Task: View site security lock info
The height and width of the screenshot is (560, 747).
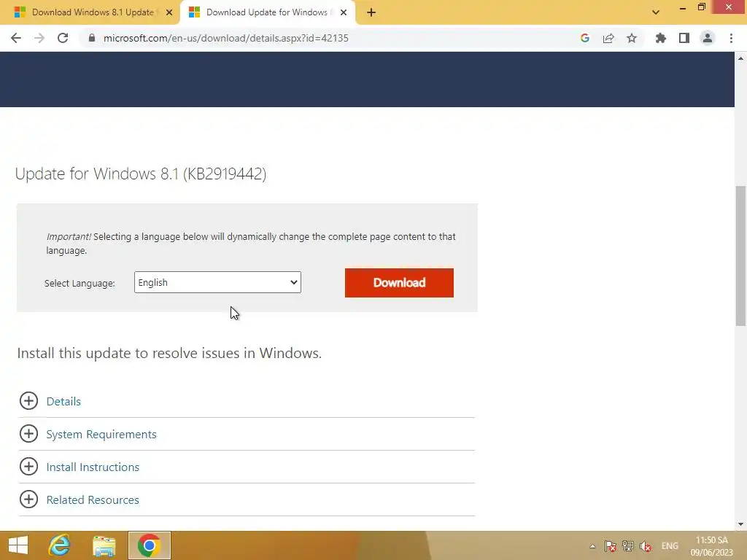Action: (x=92, y=38)
